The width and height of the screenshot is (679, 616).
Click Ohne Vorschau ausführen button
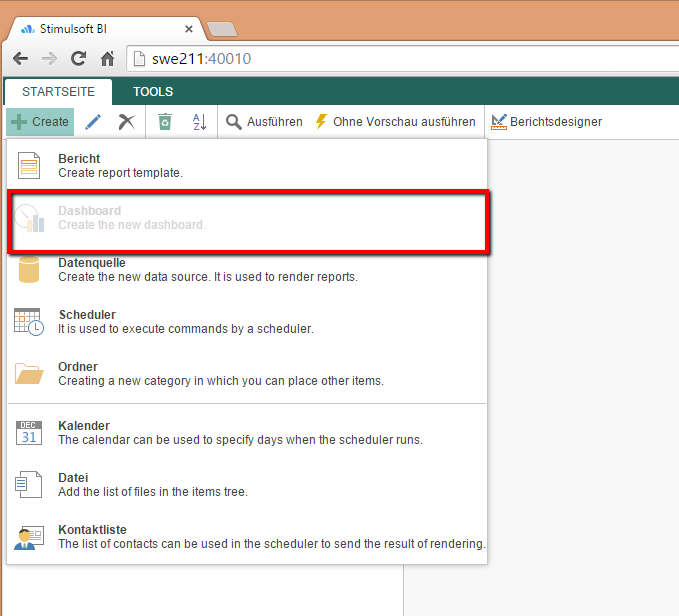pos(395,122)
